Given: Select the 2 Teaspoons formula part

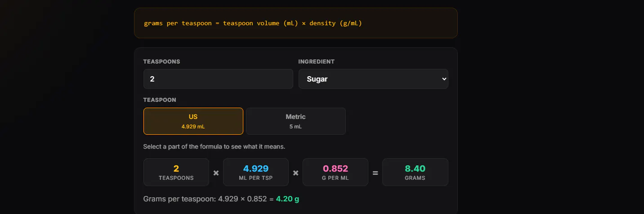Looking at the screenshot, I should coord(176,172).
